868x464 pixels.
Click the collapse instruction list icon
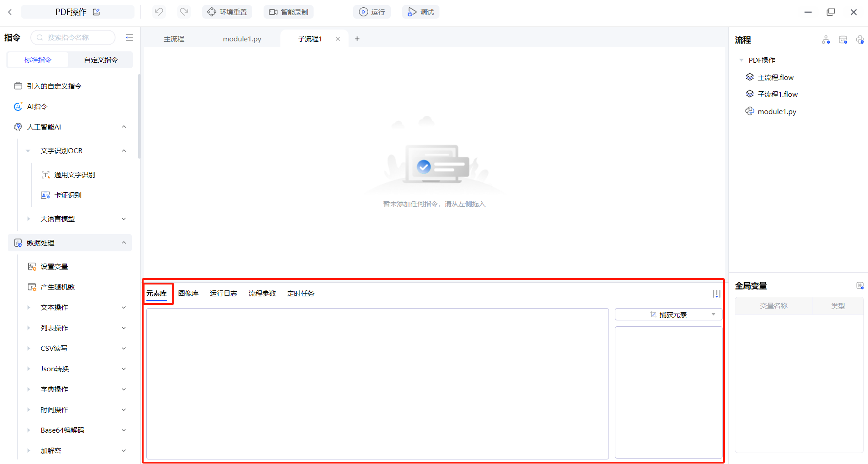point(130,38)
